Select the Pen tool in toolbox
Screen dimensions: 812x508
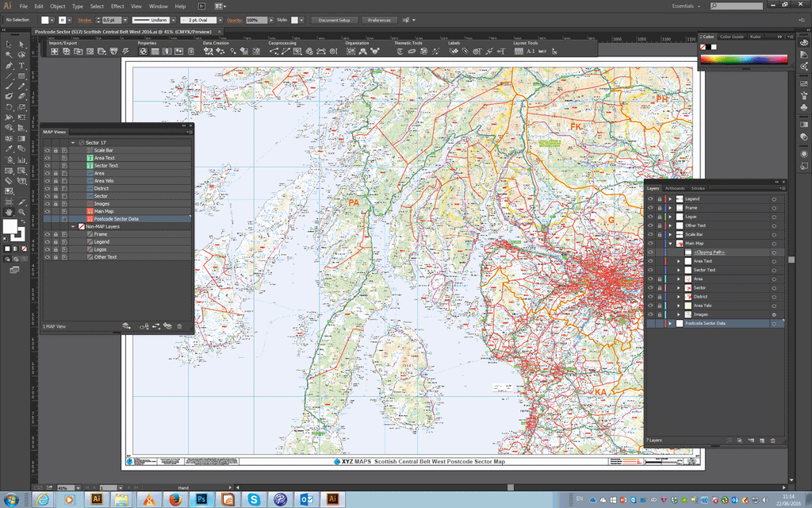tap(9, 66)
